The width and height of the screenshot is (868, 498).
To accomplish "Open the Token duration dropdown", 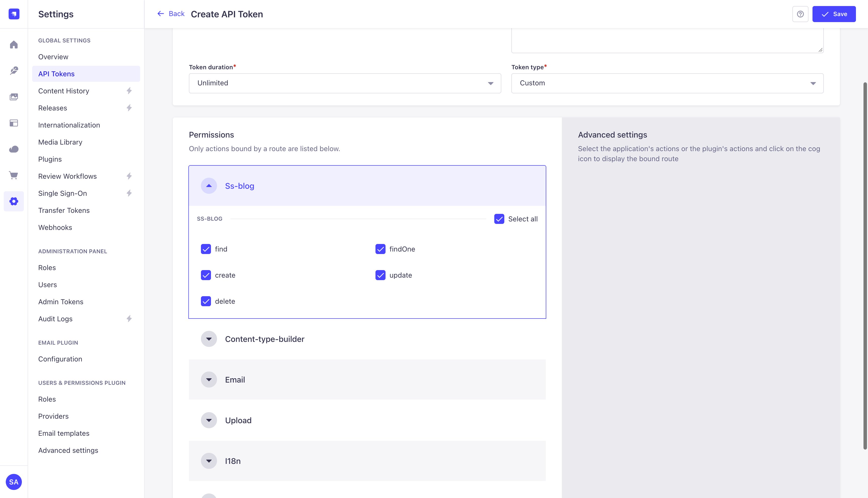I will tap(345, 83).
